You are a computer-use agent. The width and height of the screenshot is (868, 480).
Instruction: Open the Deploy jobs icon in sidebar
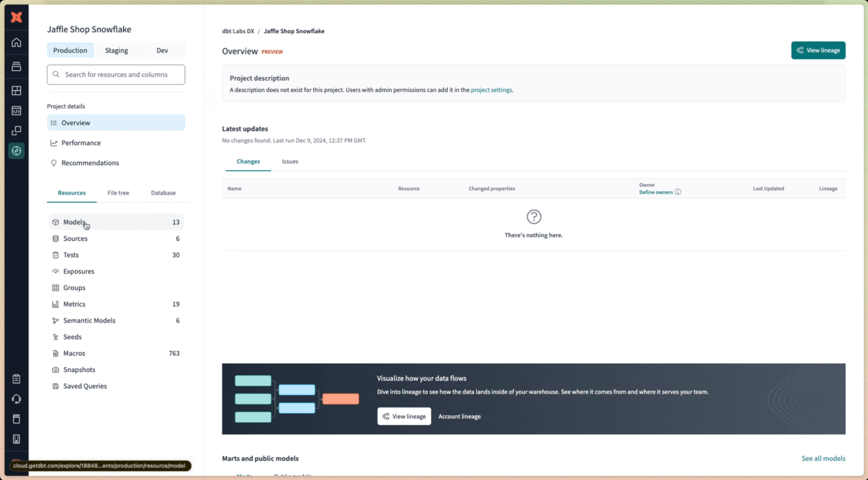[x=16, y=66]
